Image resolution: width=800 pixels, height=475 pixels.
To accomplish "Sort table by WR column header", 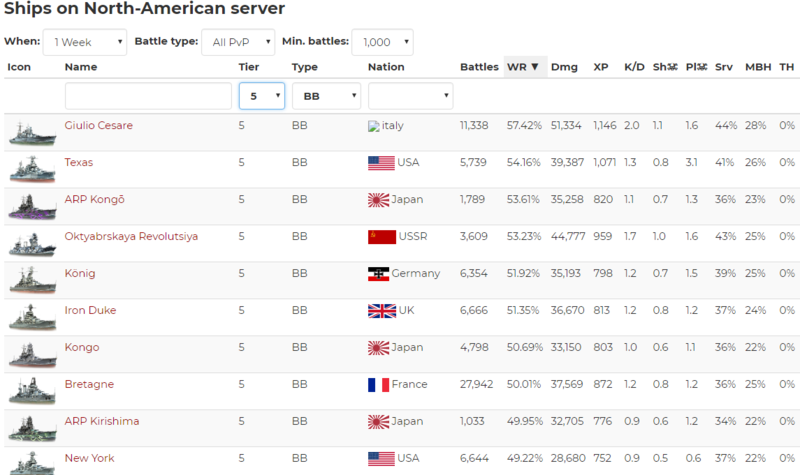I will (522, 67).
